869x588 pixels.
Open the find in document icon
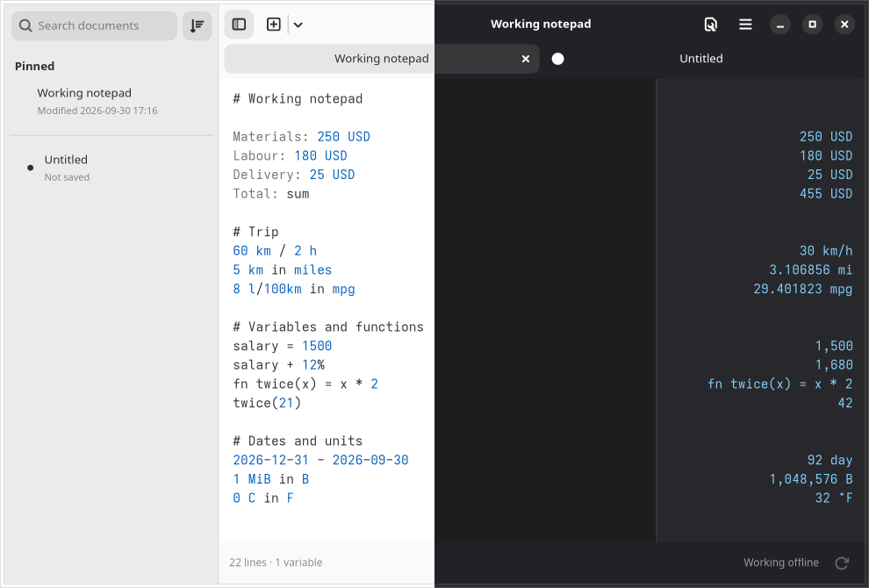pyautogui.click(x=710, y=25)
